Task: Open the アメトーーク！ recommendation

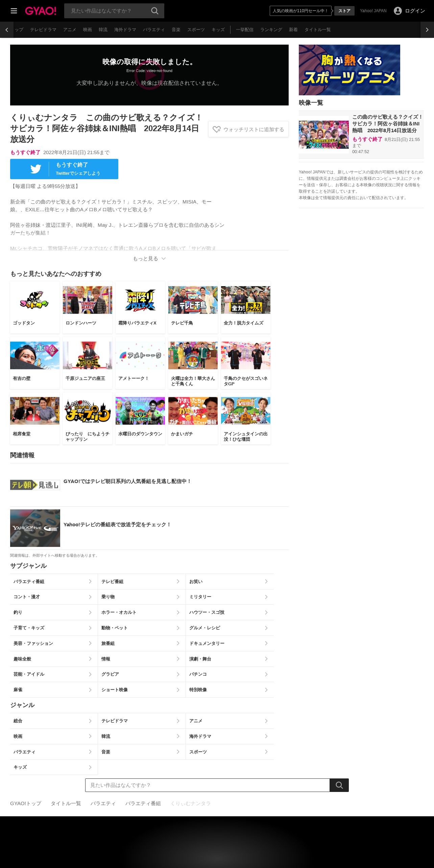Action: click(x=140, y=363)
